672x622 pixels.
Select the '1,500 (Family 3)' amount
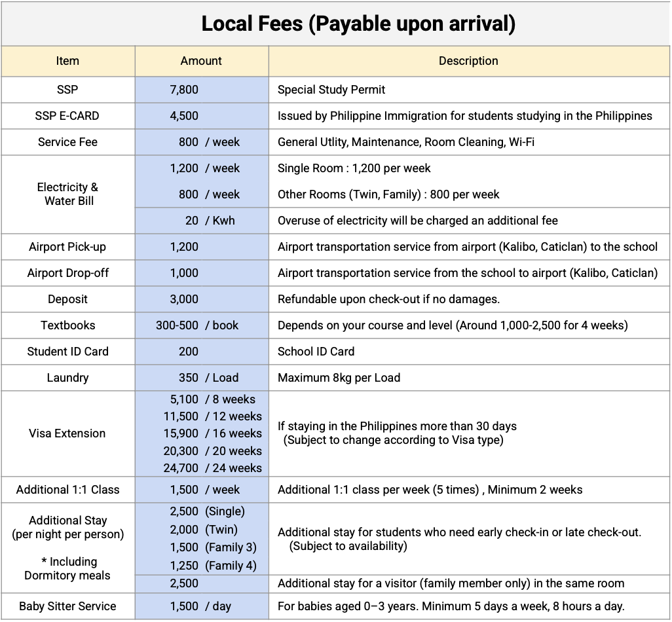213,547
